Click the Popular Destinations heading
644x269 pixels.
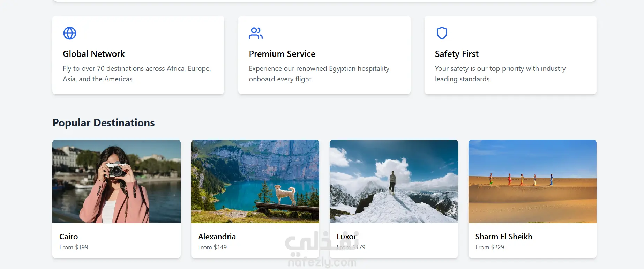(x=104, y=123)
